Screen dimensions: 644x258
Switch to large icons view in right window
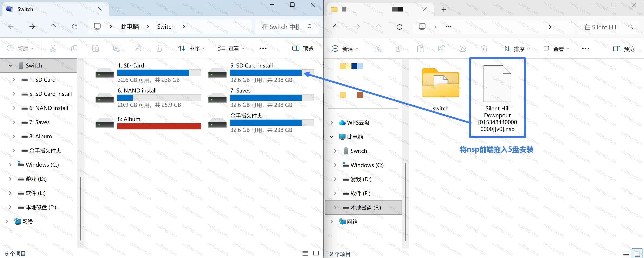pos(637,254)
